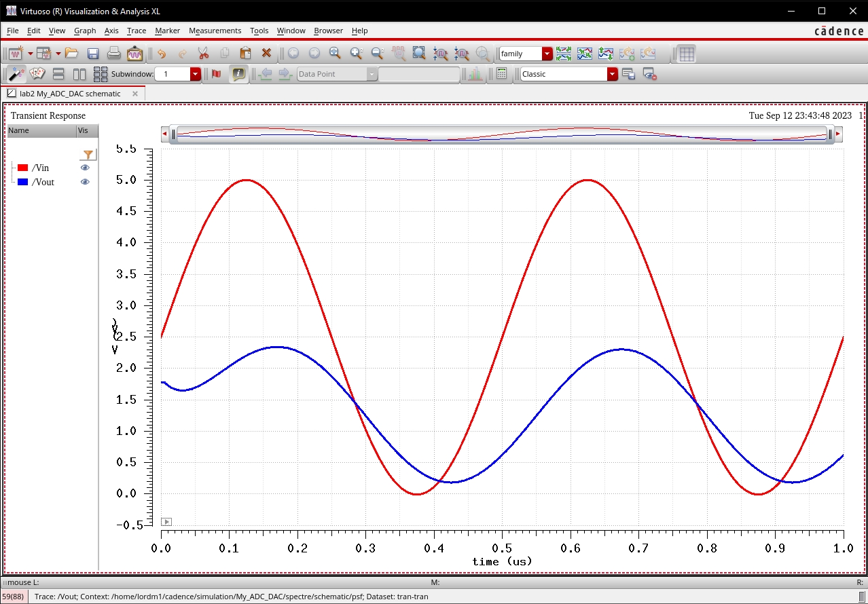
Task: Open the family plotting style dropdown
Action: click(547, 54)
